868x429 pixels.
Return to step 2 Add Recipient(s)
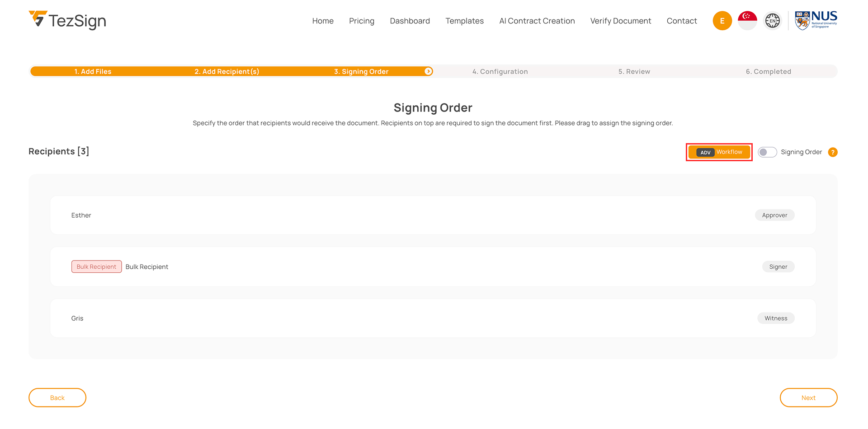click(x=226, y=71)
